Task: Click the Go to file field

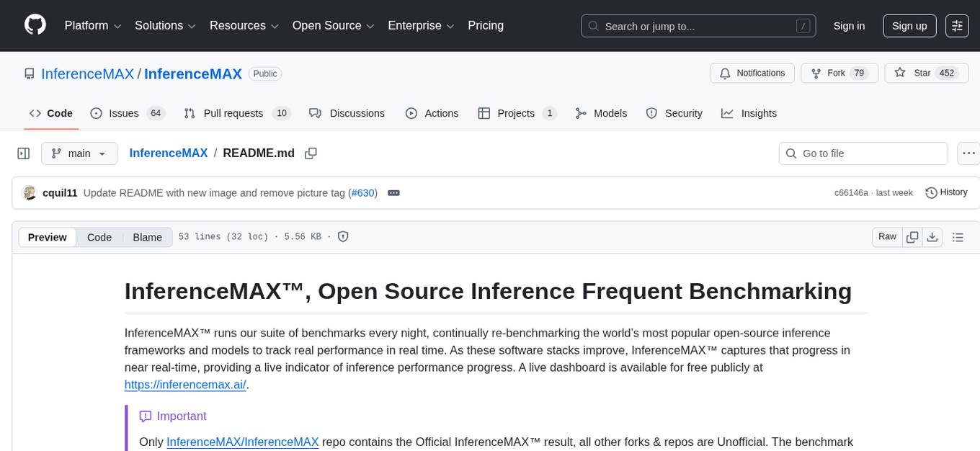Action: 863,153
